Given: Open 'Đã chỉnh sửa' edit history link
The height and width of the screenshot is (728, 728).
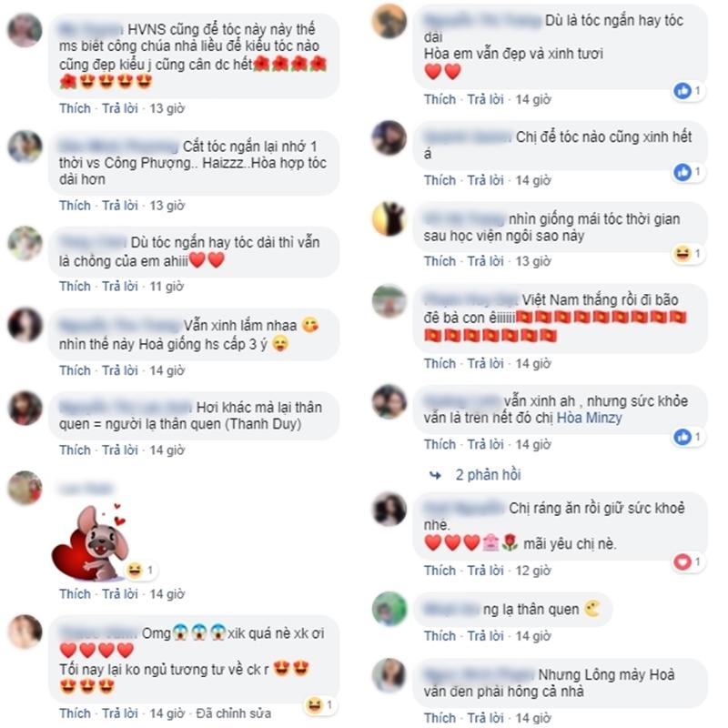Looking at the screenshot, I should pos(234,713).
